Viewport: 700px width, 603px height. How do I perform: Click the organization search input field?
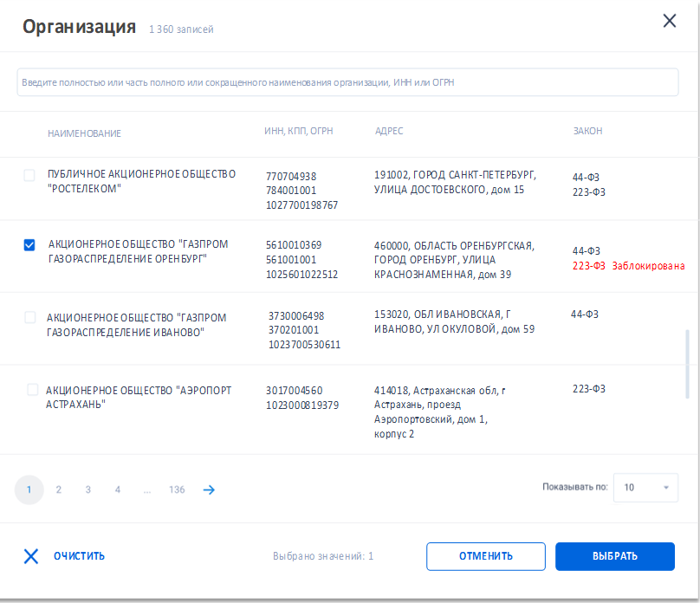click(x=347, y=82)
